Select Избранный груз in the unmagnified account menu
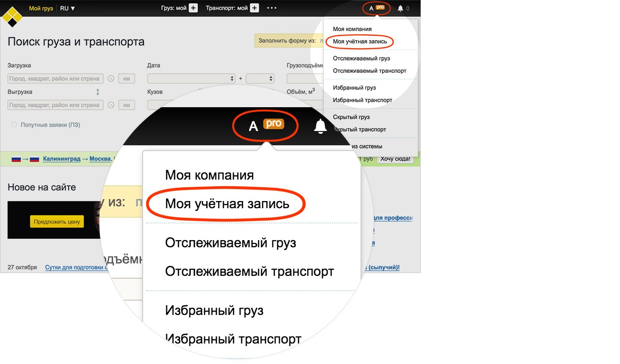 tap(354, 88)
